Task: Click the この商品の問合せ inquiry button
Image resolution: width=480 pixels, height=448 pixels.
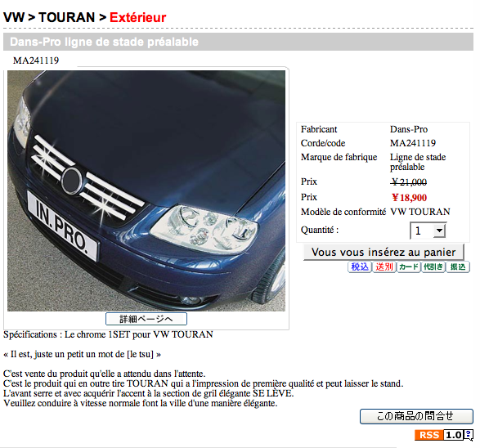Action: point(416,416)
